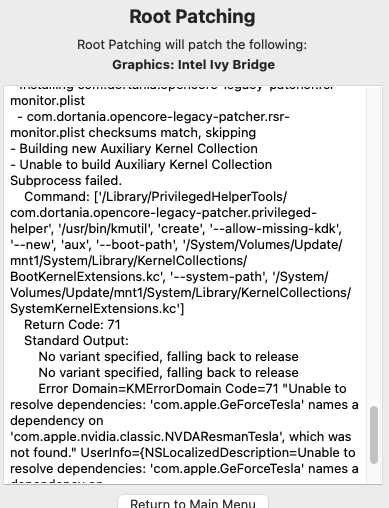Click the '--allow-missing-kdk' argument text
389x508 pixels.
274,229
